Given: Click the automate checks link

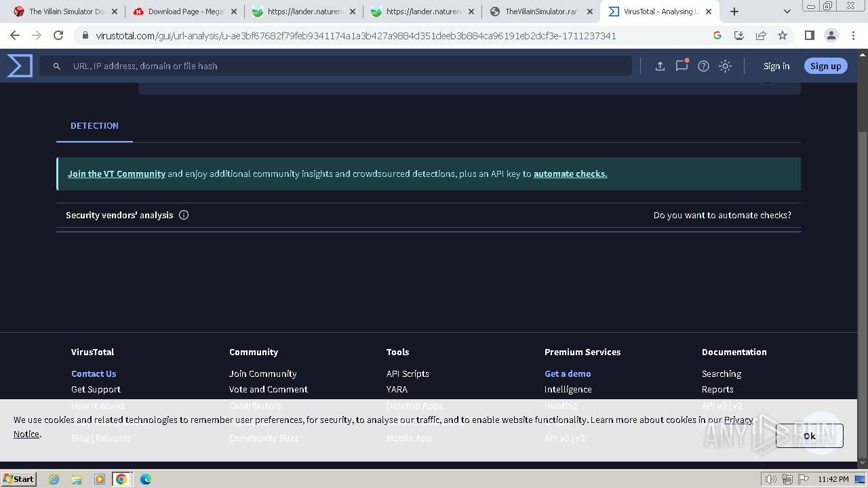Looking at the screenshot, I should pos(570,174).
